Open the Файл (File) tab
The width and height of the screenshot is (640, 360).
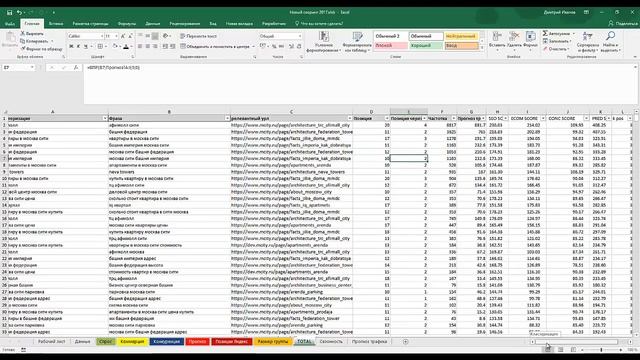[10, 24]
